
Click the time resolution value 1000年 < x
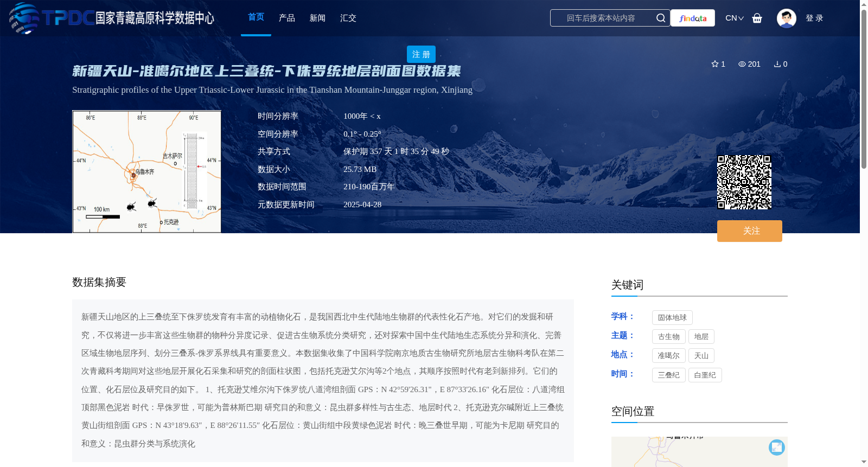tap(362, 116)
